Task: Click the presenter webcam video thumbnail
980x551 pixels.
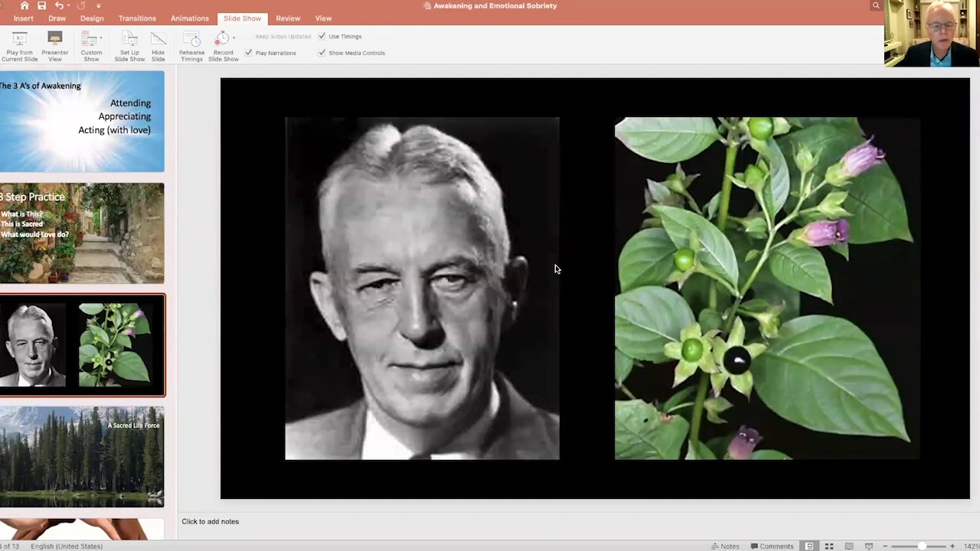Action: coord(932,33)
